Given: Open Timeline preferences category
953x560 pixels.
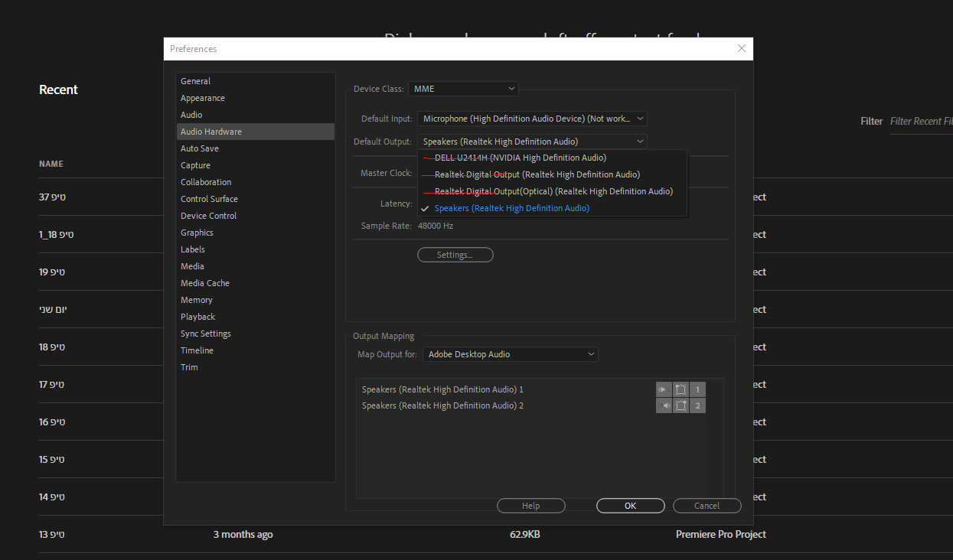Looking at the screenshot, I should 256,350.
